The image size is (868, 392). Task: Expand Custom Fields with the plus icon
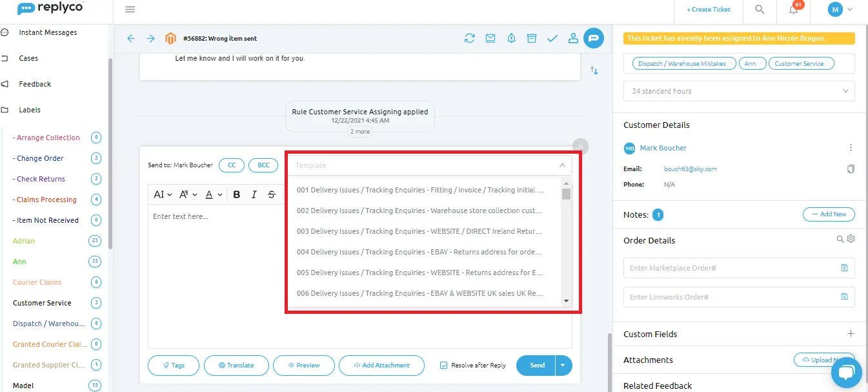(851, 334)
